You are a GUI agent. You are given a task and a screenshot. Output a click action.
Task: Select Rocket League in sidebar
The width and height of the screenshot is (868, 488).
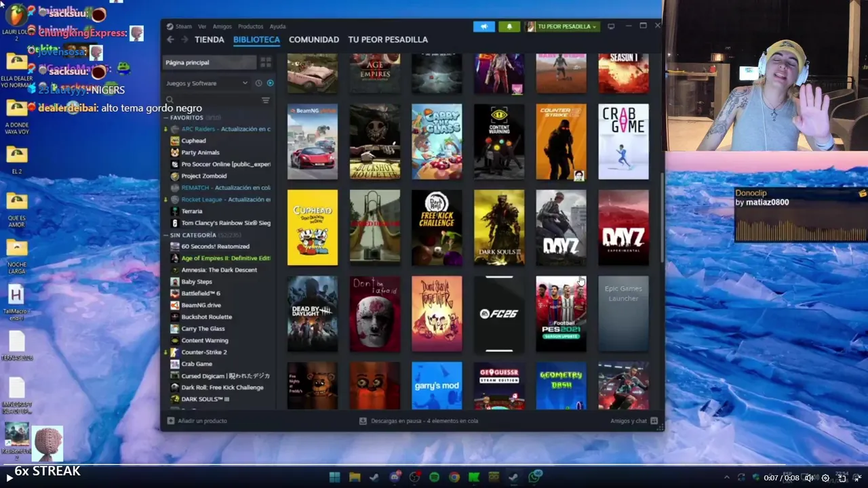220,199
